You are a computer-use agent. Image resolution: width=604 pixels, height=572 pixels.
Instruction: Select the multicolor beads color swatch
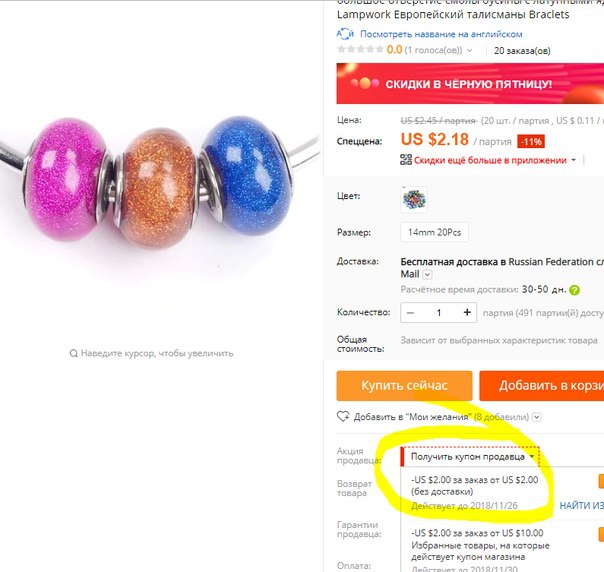point(414,200)
